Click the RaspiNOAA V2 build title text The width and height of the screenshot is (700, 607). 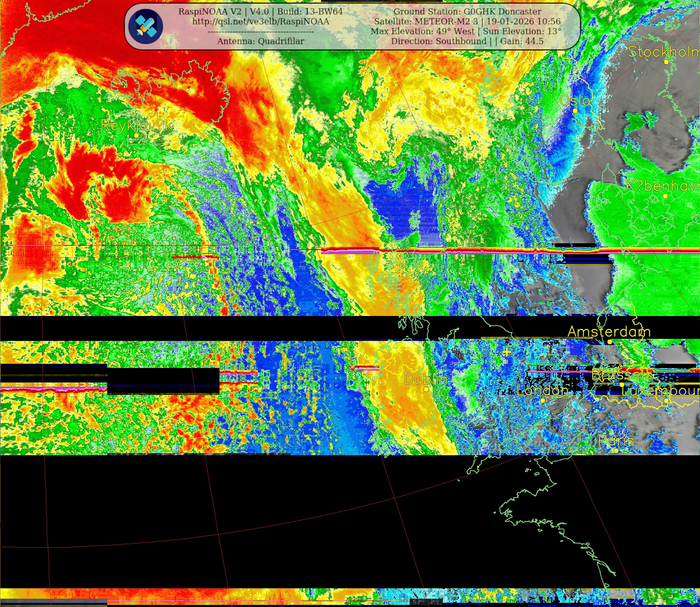click(261, 11)
